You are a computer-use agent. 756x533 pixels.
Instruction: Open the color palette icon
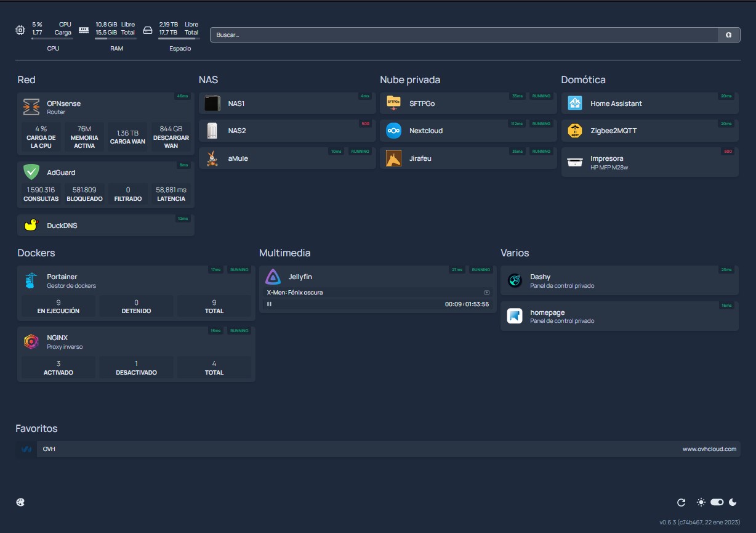(x=20, y=502)
